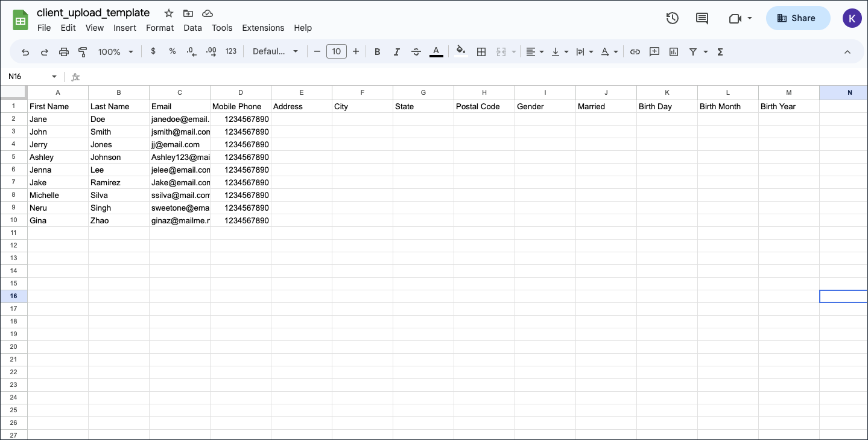This screenshot has width=868, height=440.
Task: Click the Share button
Action: 797,18
